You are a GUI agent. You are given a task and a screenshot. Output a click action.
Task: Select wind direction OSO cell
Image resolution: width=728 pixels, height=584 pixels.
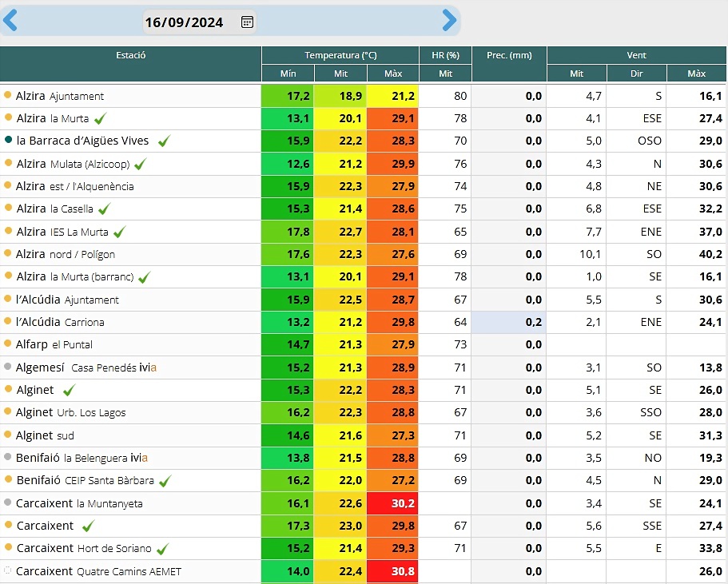(x=637, y=141)
